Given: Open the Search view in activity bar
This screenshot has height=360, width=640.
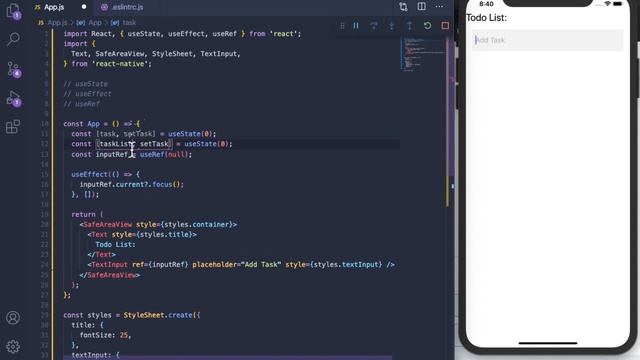Looking at the screenshot, I should pyautogui.click(x=13, y=39).
